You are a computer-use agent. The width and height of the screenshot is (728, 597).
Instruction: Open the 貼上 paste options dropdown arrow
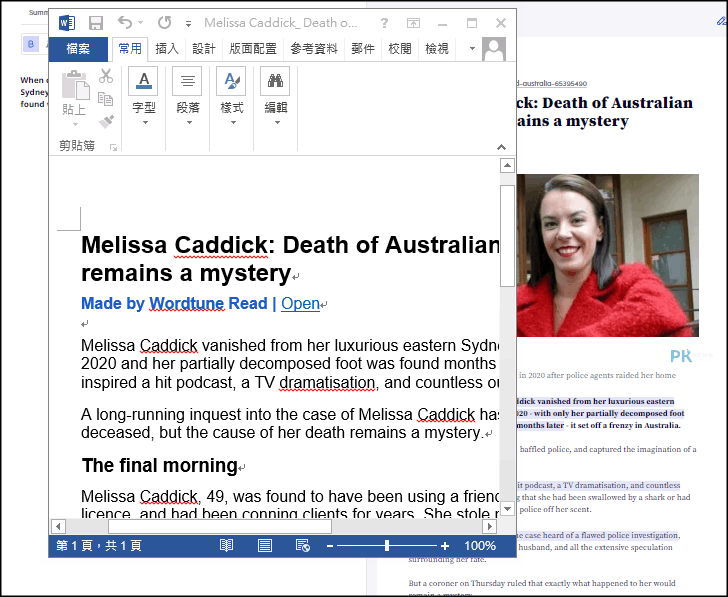(75, 124)
